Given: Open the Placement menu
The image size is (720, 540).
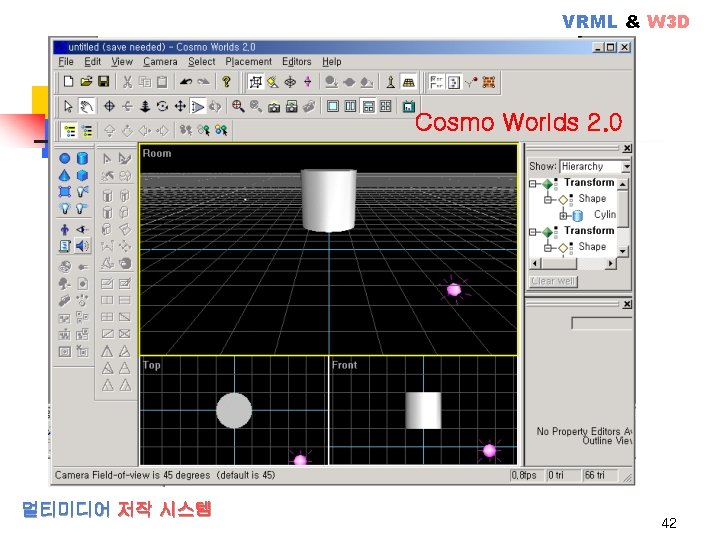Looking at the screenshot, I should [x=248, y=62].
